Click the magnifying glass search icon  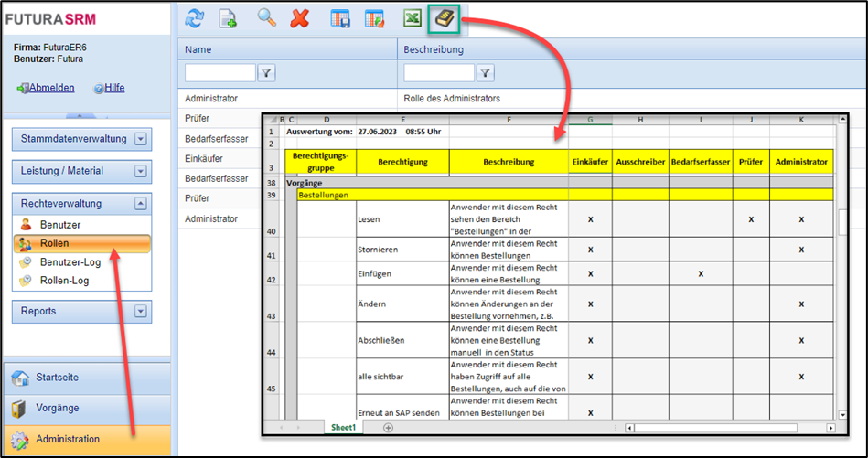(266, 18)
